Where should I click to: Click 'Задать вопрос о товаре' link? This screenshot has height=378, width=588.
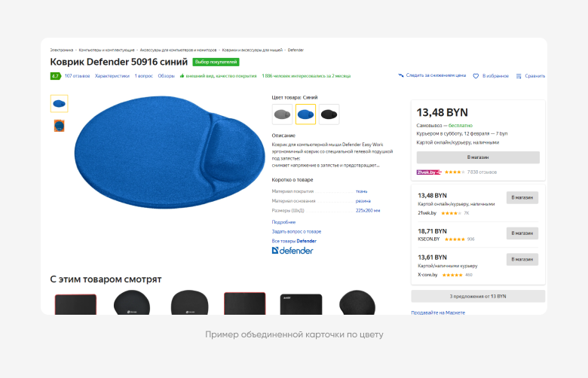pyautogui.click(x=296, y=231)
